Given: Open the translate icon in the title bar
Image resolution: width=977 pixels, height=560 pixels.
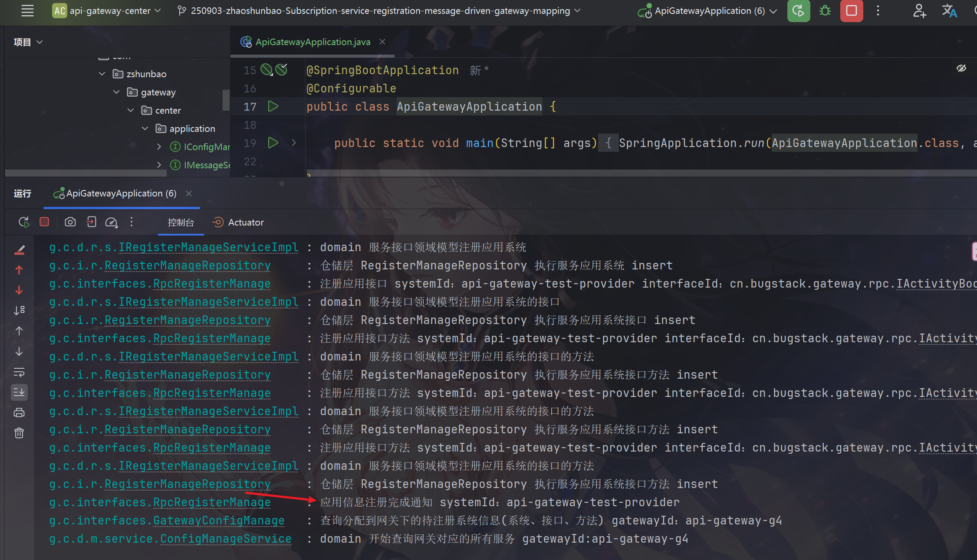Looking at the screenshot, I should tap(949, 11).
